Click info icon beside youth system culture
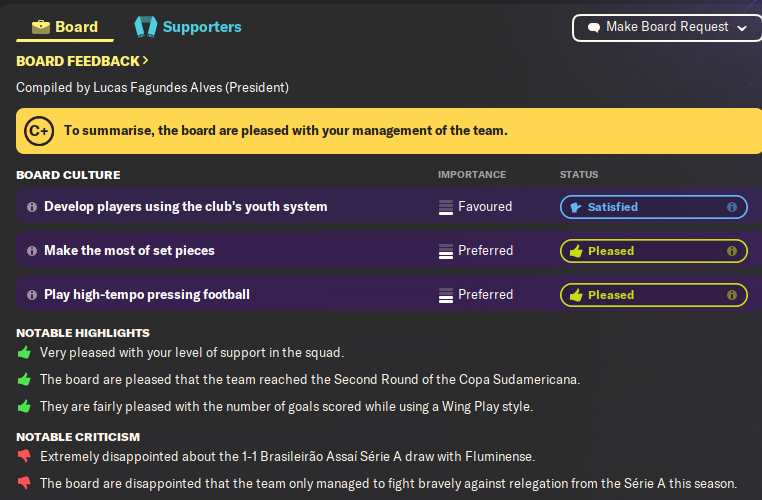The height and width of the screenshot is (500, 762). [x=32, y=207]
